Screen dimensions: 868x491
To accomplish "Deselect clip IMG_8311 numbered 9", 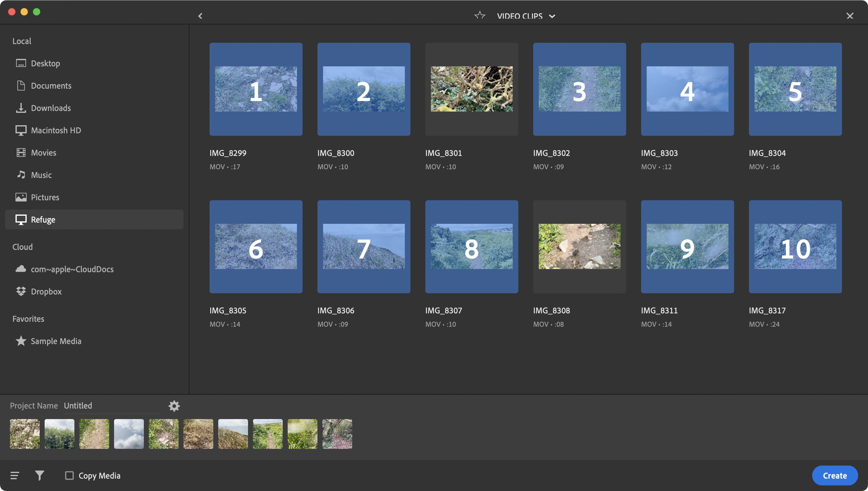I will click(x=687, y=246).
